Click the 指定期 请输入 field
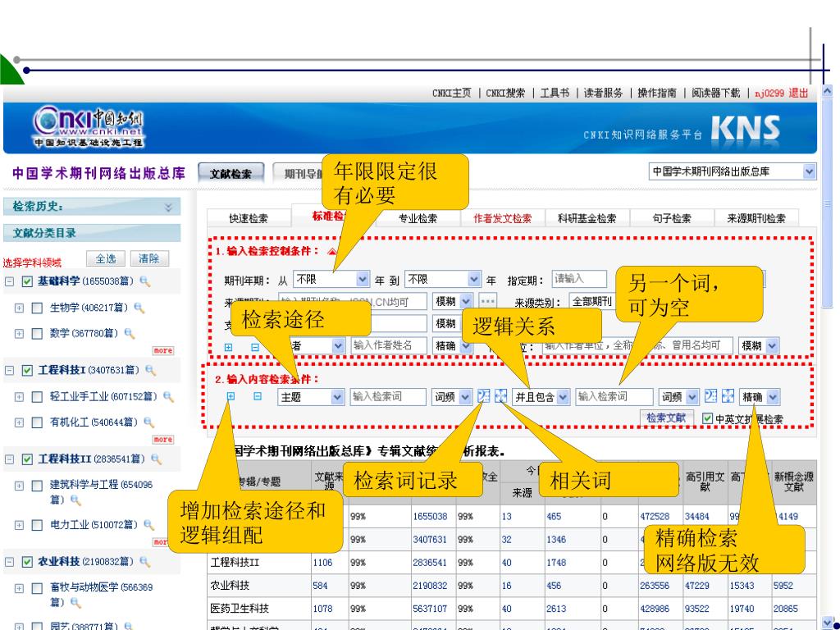Screen dimensions: 840x630 579,279
